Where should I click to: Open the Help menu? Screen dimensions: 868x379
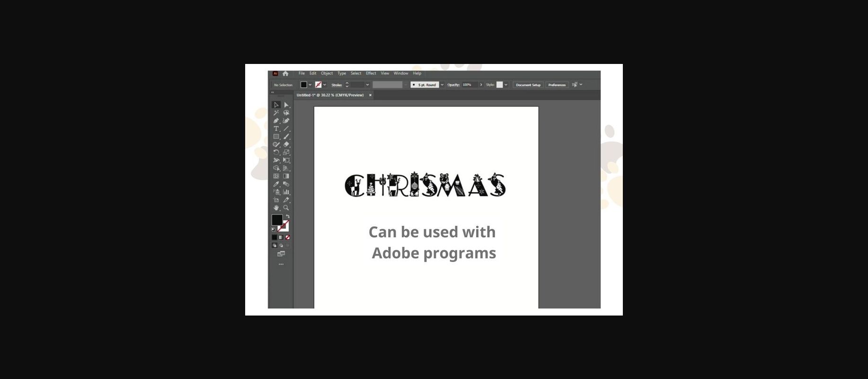pos(417,73)
